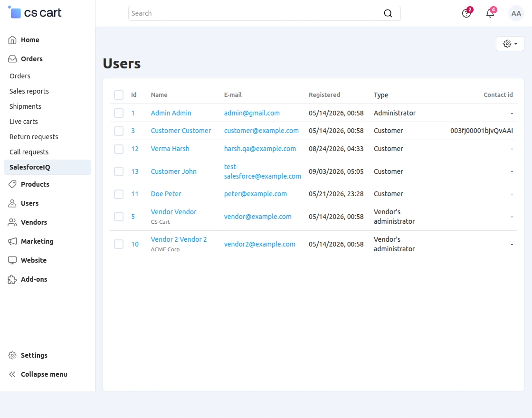Expand the Vendors menu label

tap(34, 222)
